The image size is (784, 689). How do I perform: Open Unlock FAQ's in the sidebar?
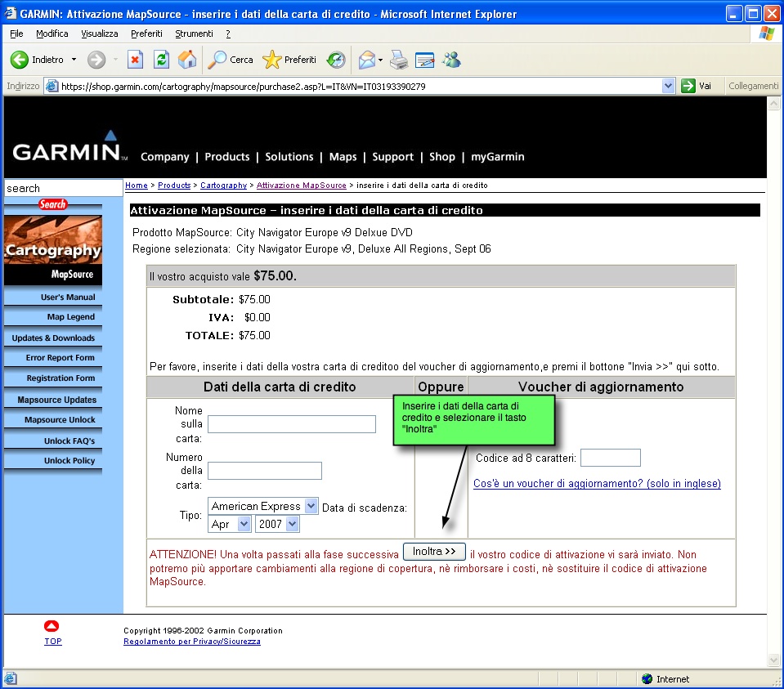click(69, 441)
